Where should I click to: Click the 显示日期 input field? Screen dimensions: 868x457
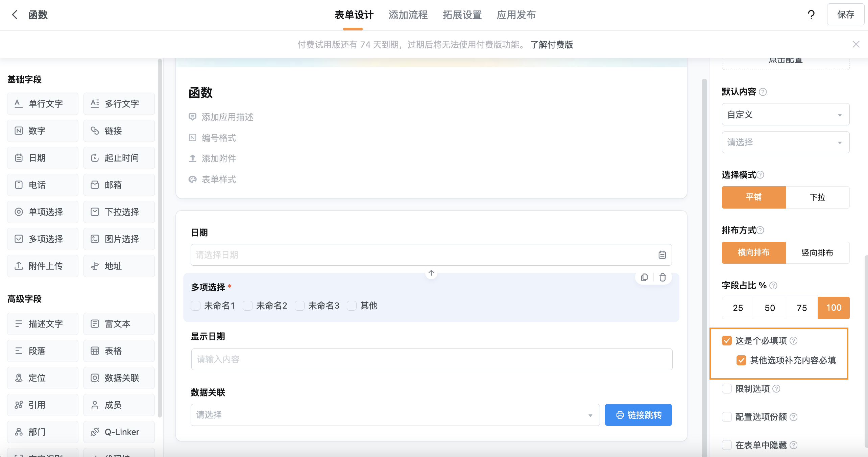tap(432, 359)
